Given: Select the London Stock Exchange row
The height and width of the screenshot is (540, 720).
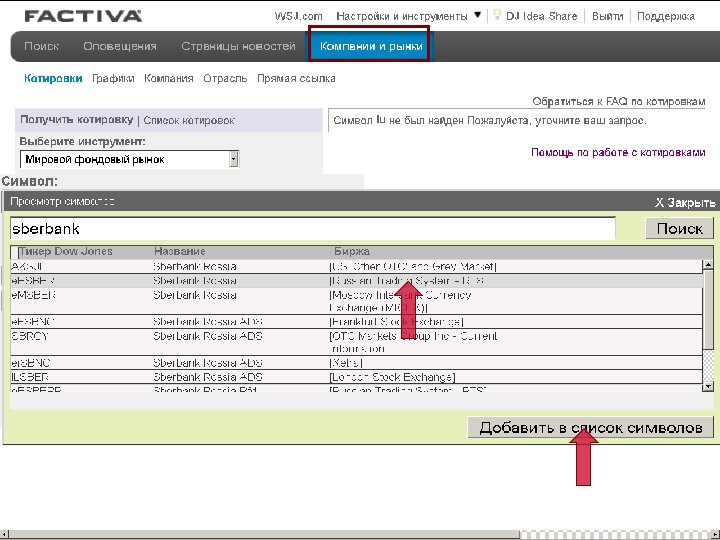Looking at the screenshot, I should click(x=356, y=377).
